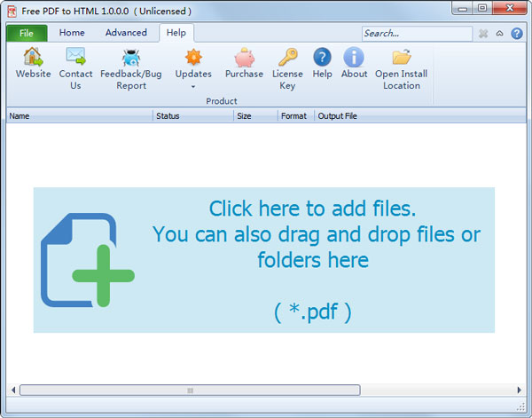Minimize the Free PDF to HTML window
Image resolution: width=532 pixels, height=418 pixels.
point(462,9)
